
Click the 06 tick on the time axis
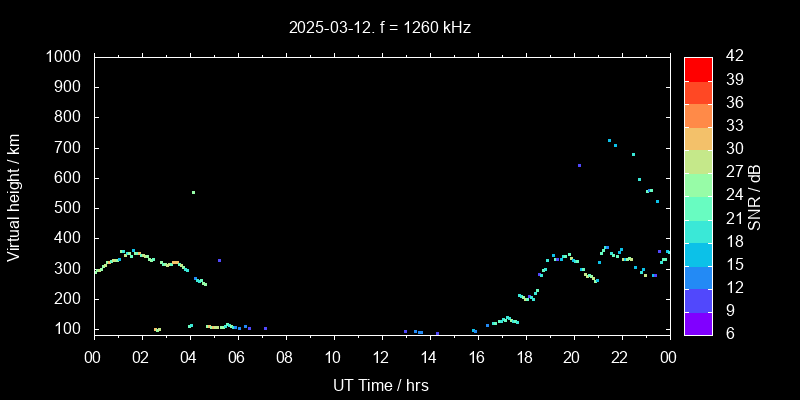tap(237, 356)
